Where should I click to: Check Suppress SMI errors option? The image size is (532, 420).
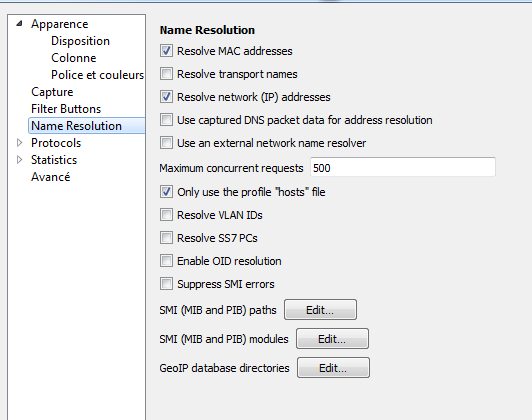pos(166,284)
